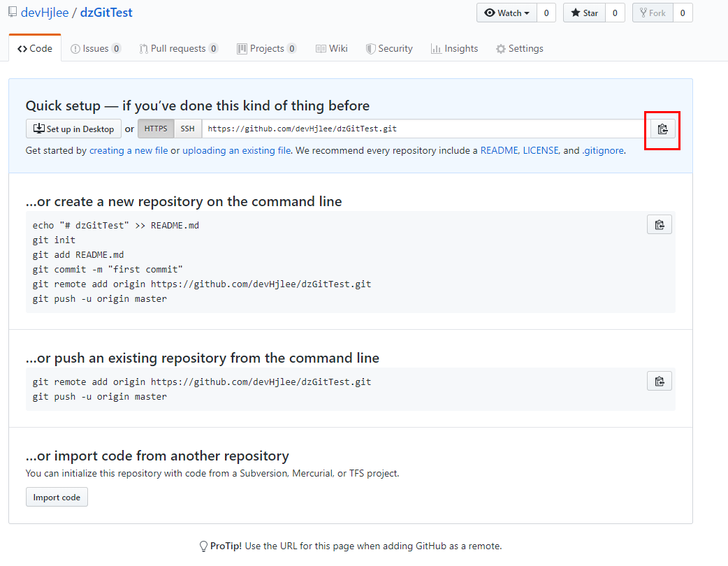The image size is (728, 566).
Task: Click the desktop download icon in Set up button
Action: (x=39, y=128)
